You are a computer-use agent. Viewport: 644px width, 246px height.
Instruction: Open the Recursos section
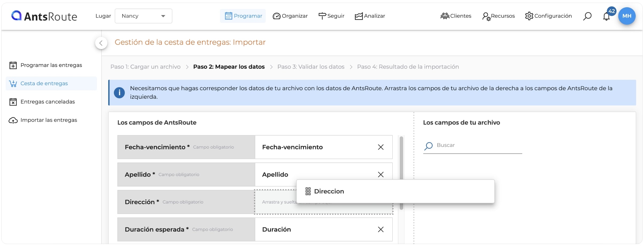pos(498,16)
